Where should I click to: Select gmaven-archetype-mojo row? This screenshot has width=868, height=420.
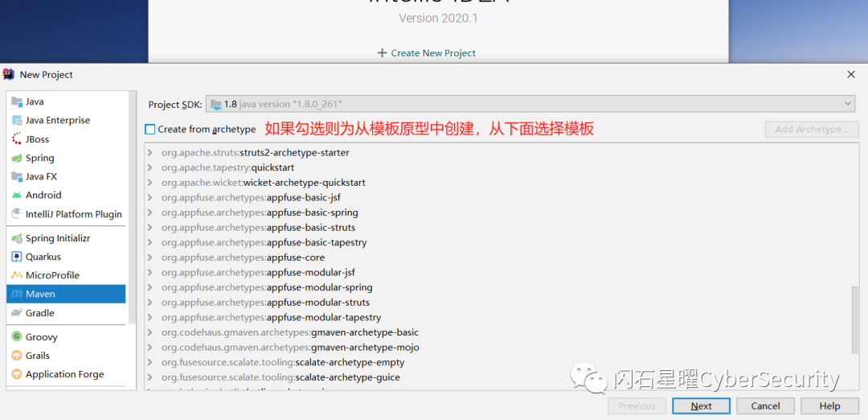(497, 348)
